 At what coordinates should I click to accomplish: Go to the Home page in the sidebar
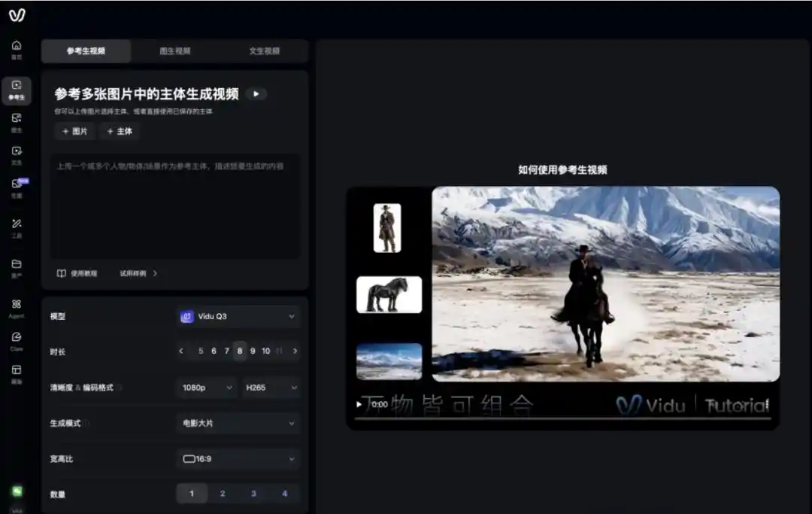17,49
